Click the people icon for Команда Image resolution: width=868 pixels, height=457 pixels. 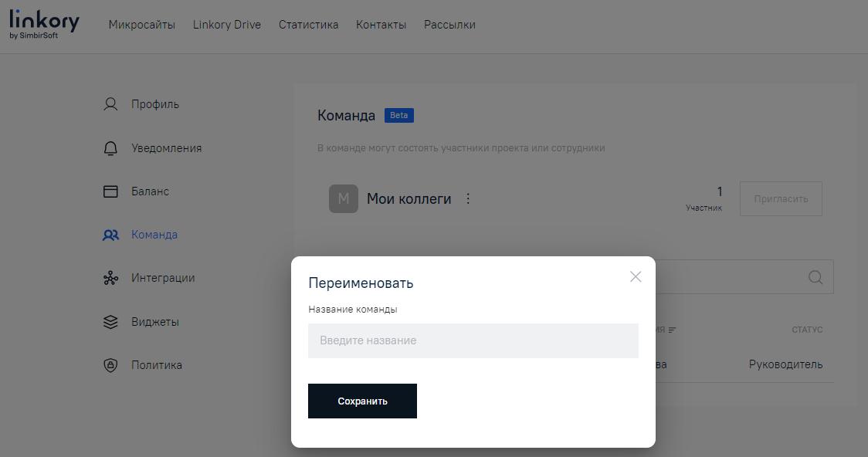(110, 234)
